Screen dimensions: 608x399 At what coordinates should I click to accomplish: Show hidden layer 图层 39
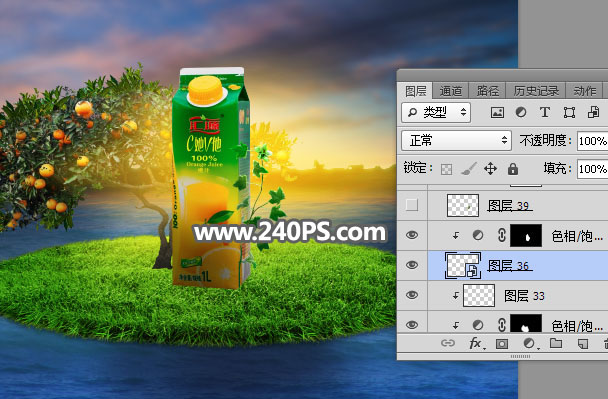point(412,205)
